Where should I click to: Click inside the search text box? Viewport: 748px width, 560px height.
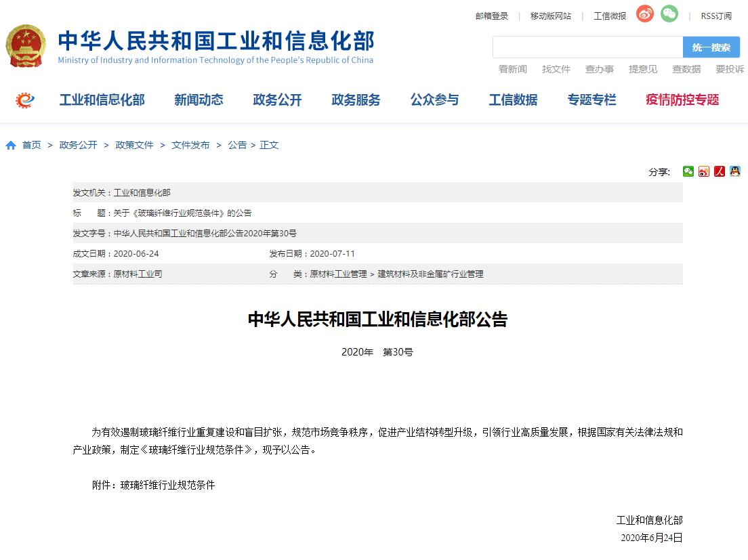tap(587, 47)
